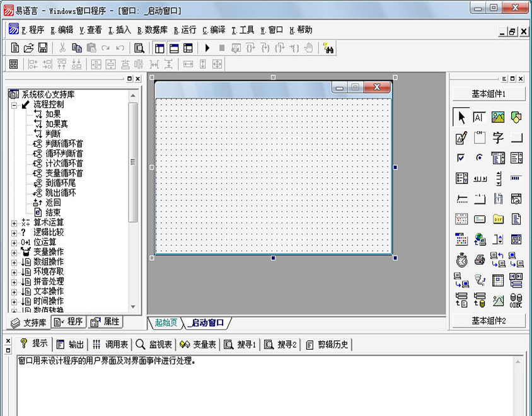Select the button component icon
This screenshot has width=532, height=416.
[x=516, y=137]
